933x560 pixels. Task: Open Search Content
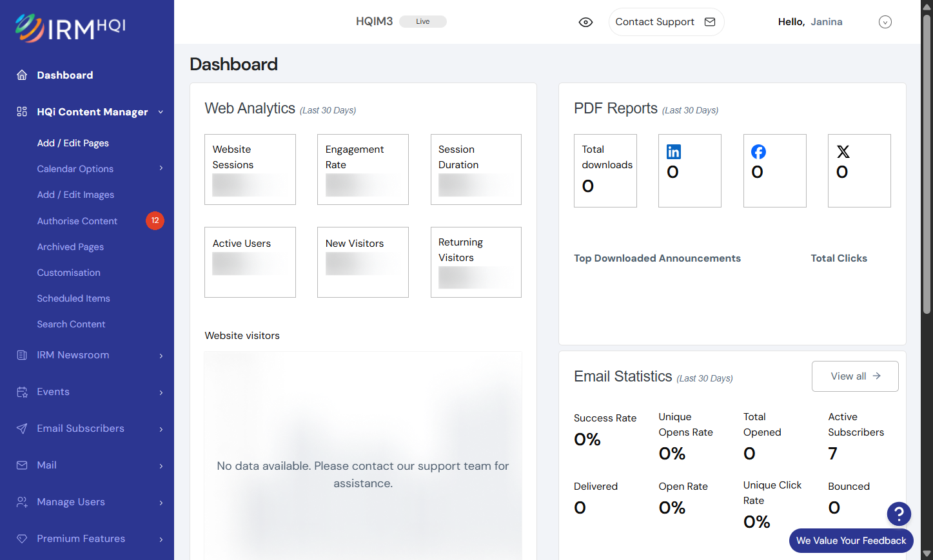point(71,324)
